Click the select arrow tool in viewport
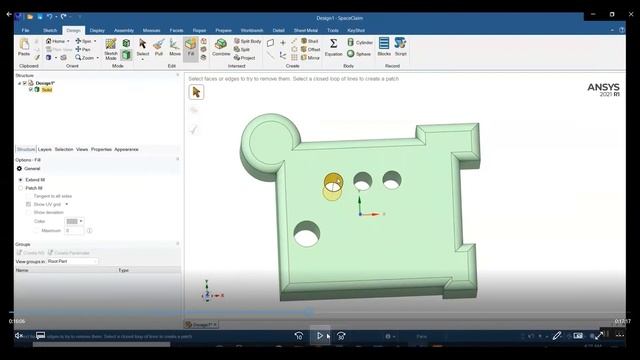The image size is (640, 360). 196,92
